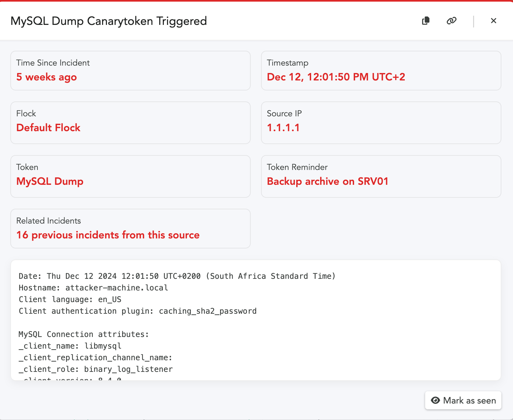Click the Default Flock value

click(x=48, y=128)
